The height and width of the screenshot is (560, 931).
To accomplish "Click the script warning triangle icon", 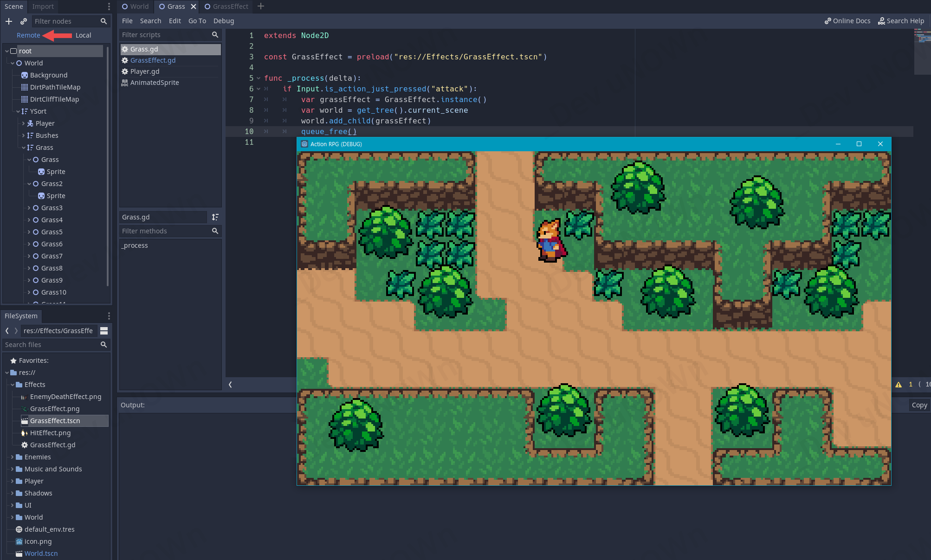I will pos(899,385).
